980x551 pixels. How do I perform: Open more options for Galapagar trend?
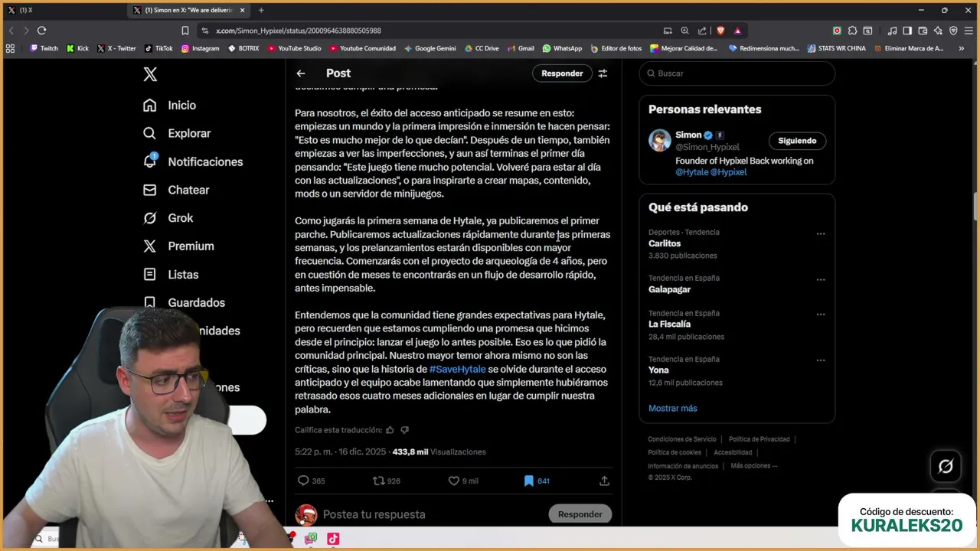pyautogui.click(x=821, y=279)
